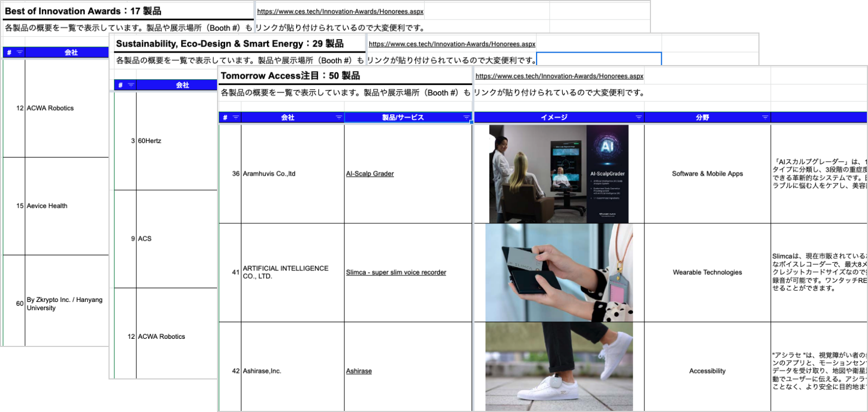Open the Slimca super slim voice recorder link
This screenshot has height=412, width=868.
pos(396,273)
